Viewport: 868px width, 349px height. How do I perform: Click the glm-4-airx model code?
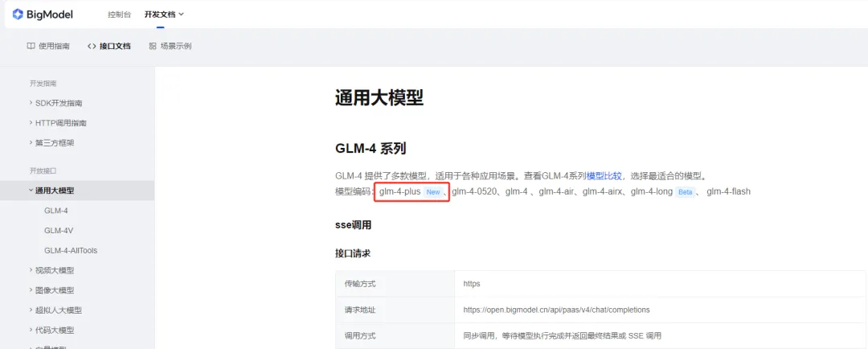tap(604, 191)
